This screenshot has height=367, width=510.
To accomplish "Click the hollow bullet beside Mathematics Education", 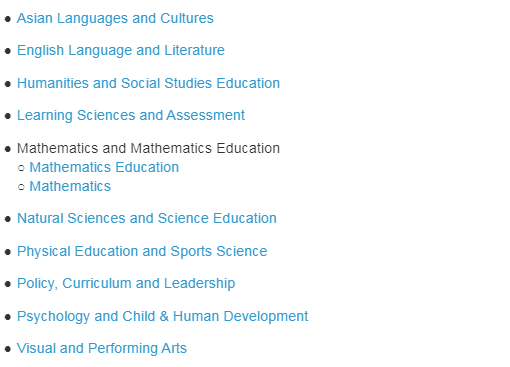I will 21,168.
